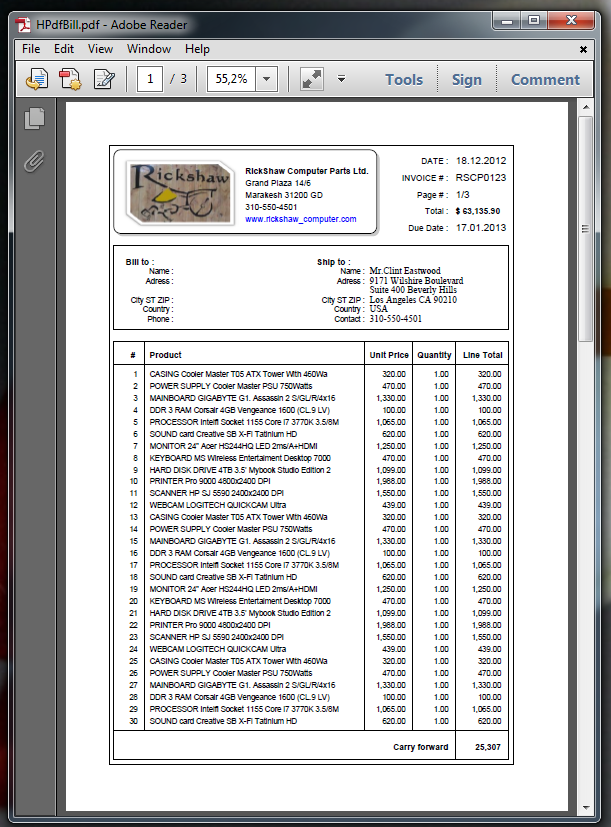Click the create PDF online icon

coord(70,79)
